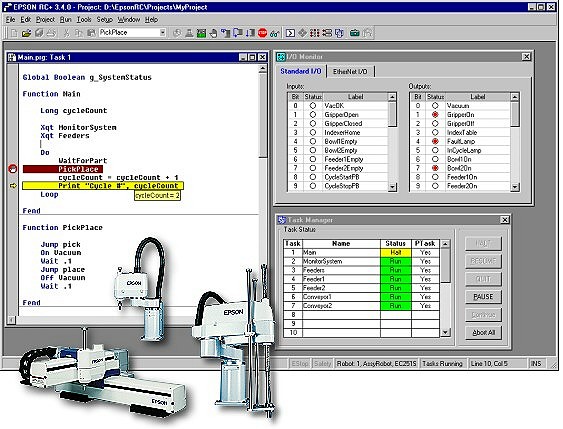Image resolution: width=563 pixels, height=429 pixels.
Task: Click the Copy toolbar icon
Action: point(79,33)
